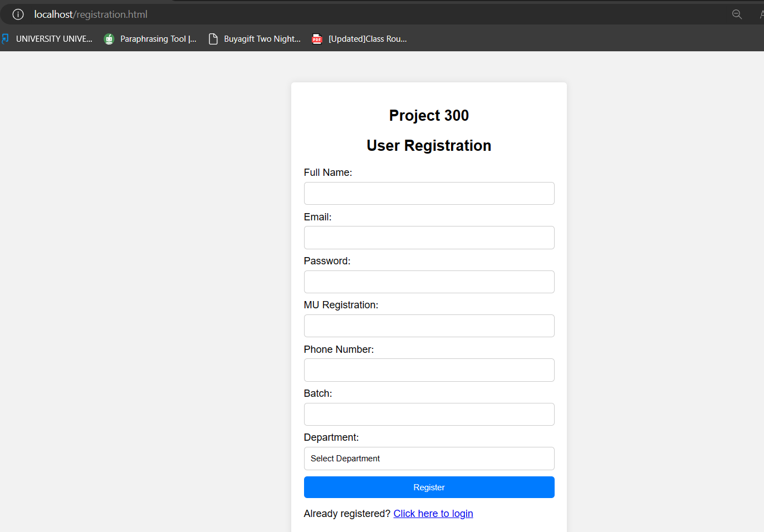Click the Email label
764x532 pixels.
coord(317,217)
